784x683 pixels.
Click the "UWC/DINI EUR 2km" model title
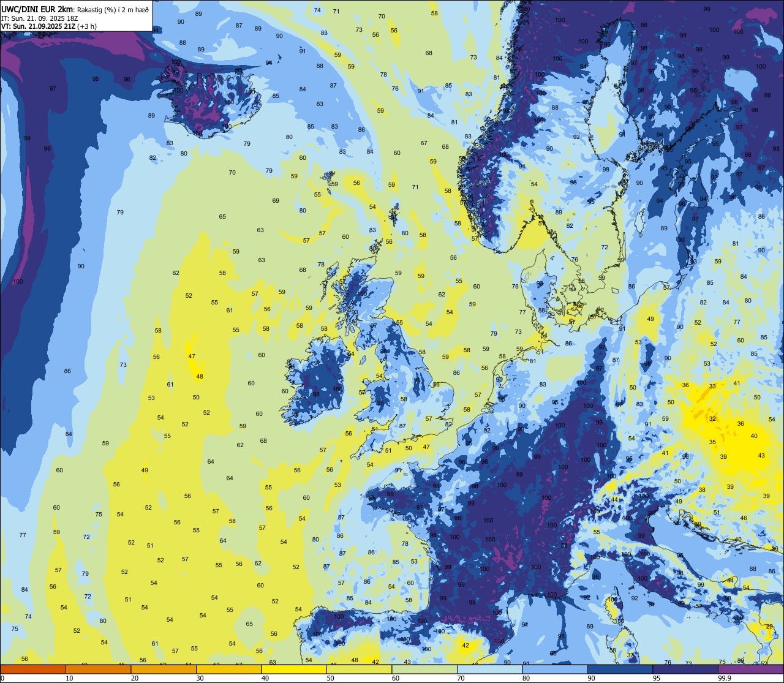click(36, 9)
